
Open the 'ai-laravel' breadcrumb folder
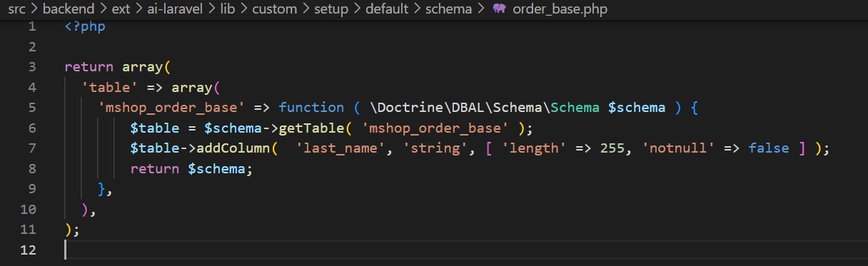click(174, 9)
